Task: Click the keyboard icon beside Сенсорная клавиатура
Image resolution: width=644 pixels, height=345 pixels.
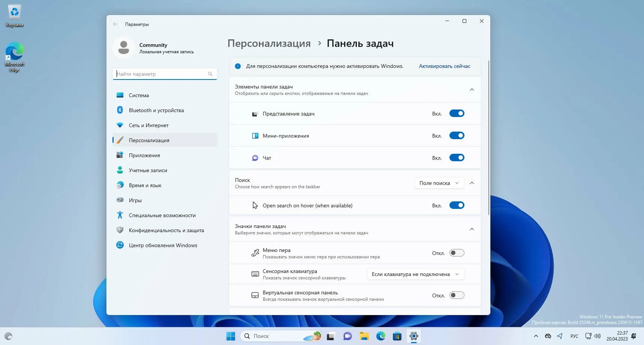Action: click(255, 274)
